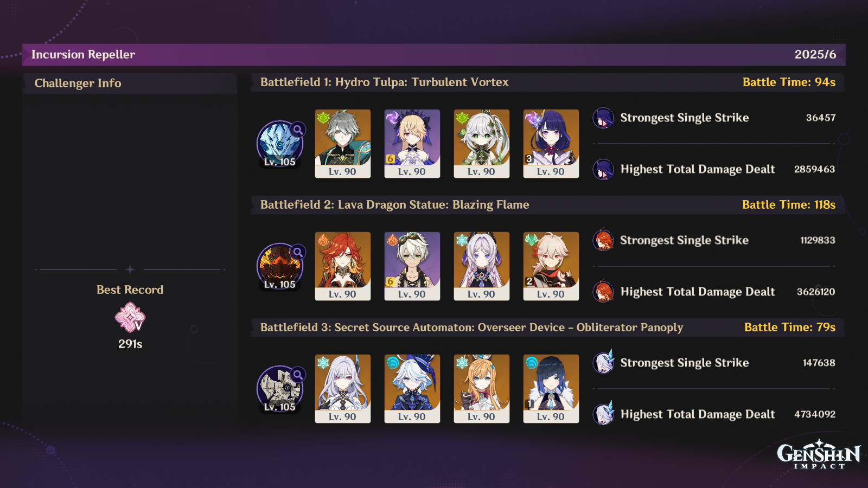Inspect the Lava Dragon Statue boss icon
The image size is (868, 488).
point(279,266)
